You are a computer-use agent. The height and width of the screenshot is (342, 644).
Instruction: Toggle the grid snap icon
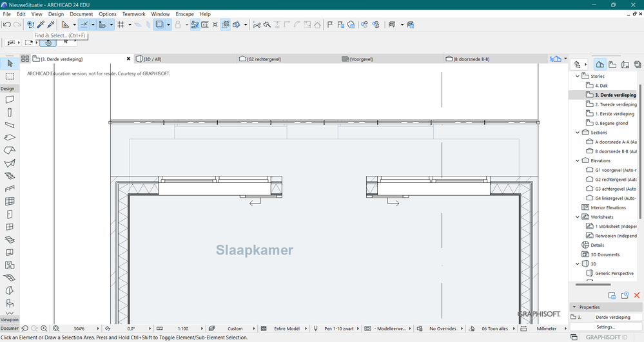coord(121,24)
